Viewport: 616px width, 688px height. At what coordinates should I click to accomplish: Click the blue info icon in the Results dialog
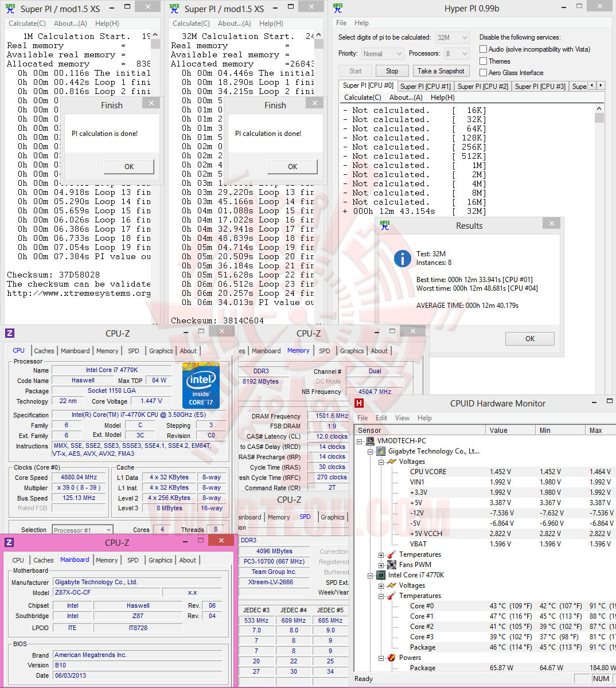click(403, 259)
